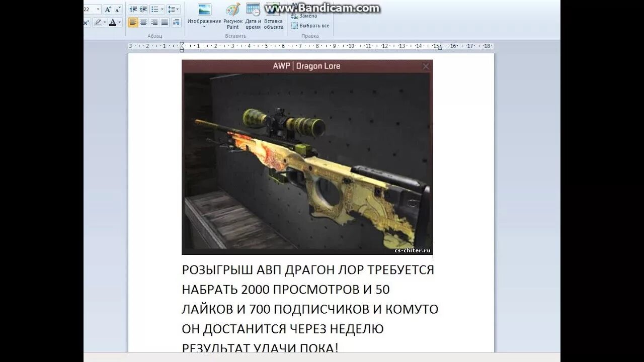This screenshot has height=362, width=644.
Task: Toggle superscript formatting
Action: [x=87, y=22]
